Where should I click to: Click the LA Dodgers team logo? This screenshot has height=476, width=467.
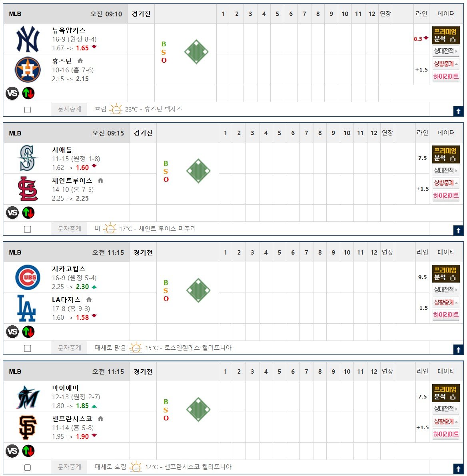coord(27,308)
